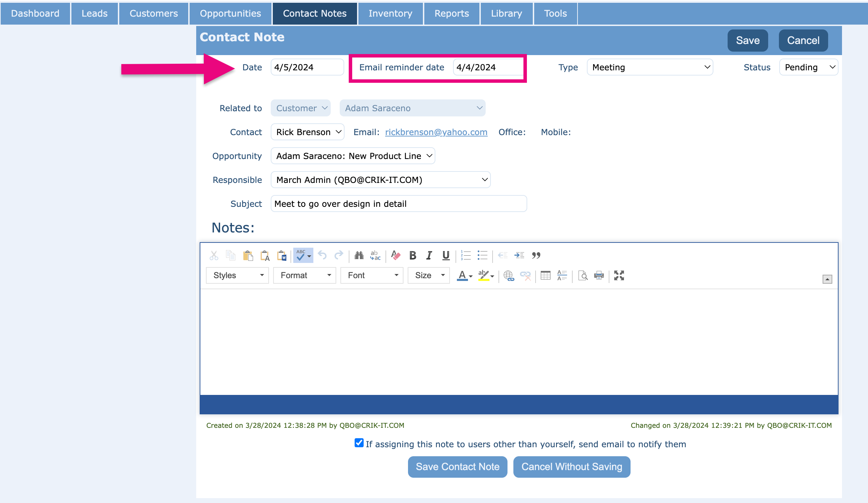Insert a numbered list
Viewport: 868px width, 503px height.
coord(466,256)
